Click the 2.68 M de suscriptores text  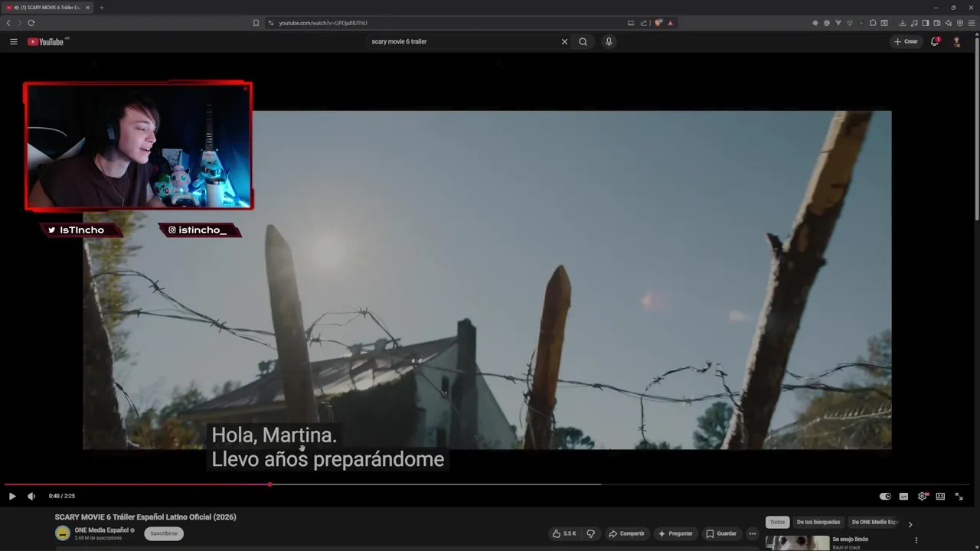(98, 538)
